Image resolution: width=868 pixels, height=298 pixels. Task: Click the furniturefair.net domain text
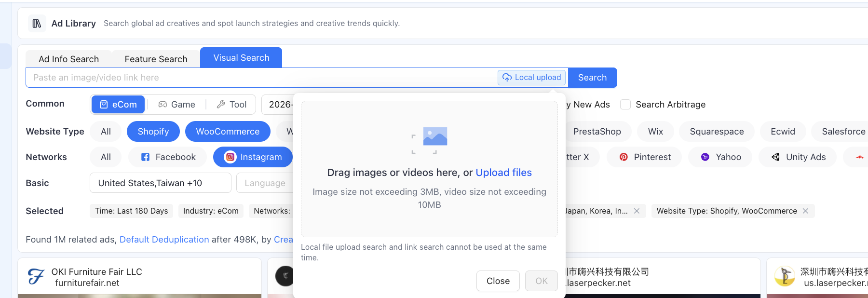pos(87,283)
